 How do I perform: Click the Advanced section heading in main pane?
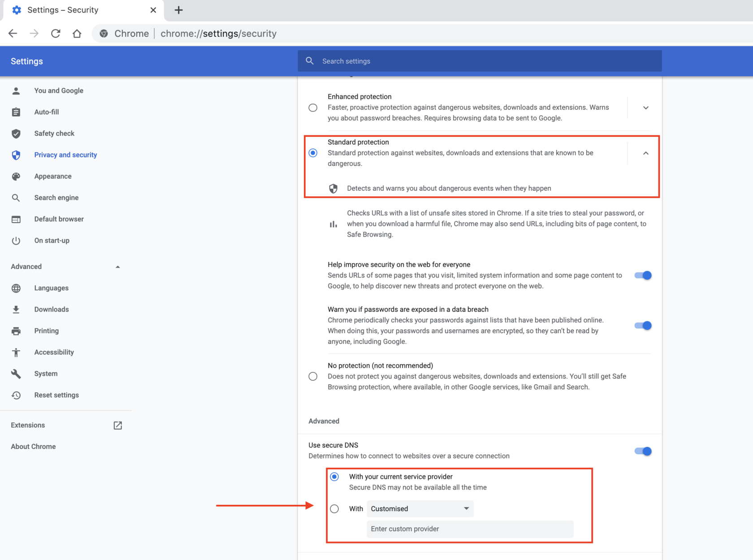324,421
